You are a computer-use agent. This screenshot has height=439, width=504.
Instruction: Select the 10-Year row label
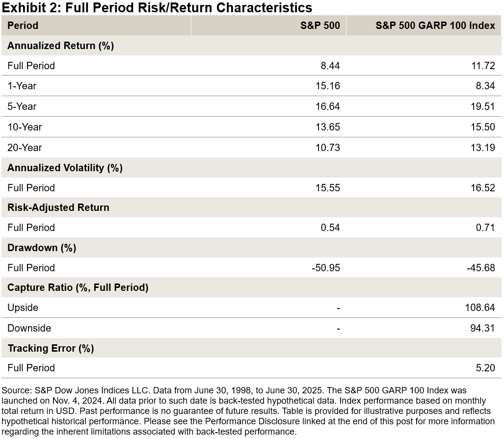tap(25, 127)
